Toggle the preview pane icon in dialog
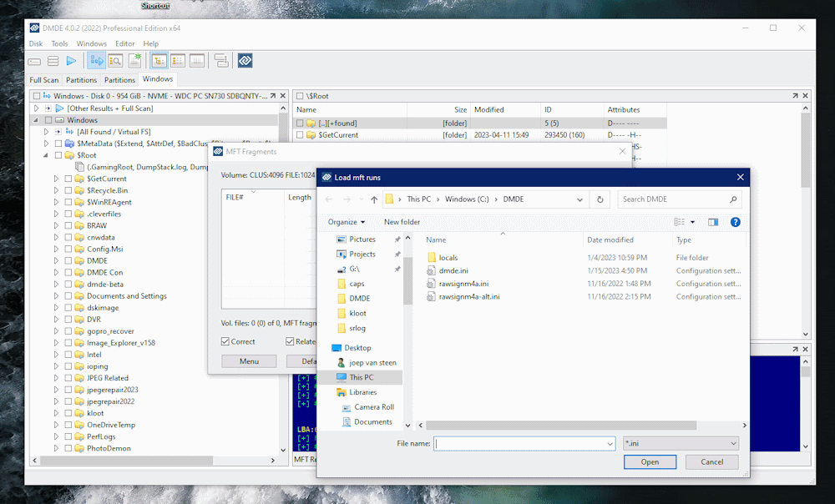 [713, 222]
